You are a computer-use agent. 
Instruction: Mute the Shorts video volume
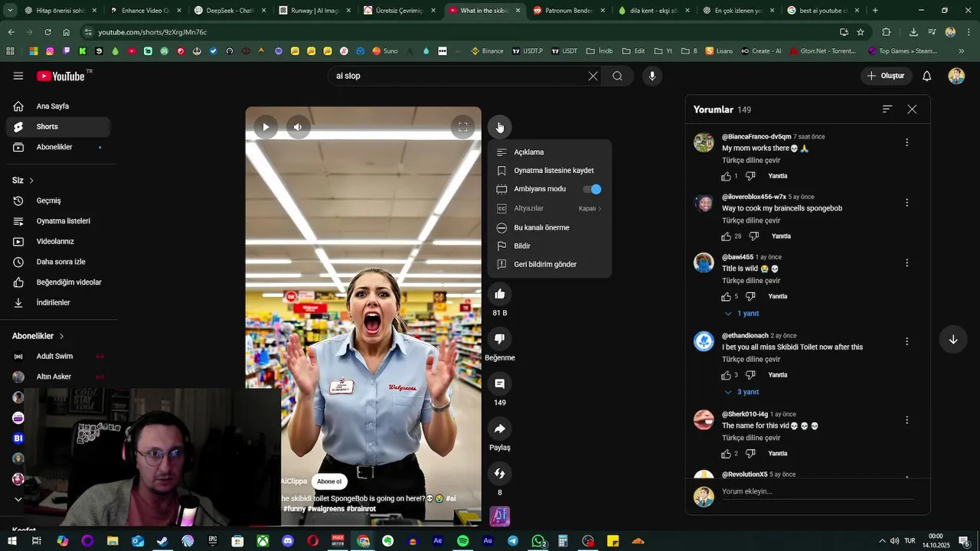pos(298,127)
